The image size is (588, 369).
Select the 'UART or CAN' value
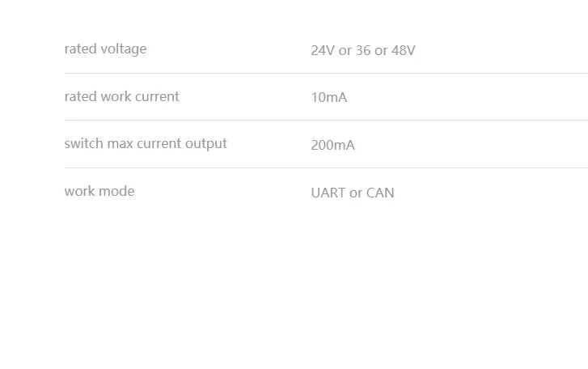(x=352, y=193)
